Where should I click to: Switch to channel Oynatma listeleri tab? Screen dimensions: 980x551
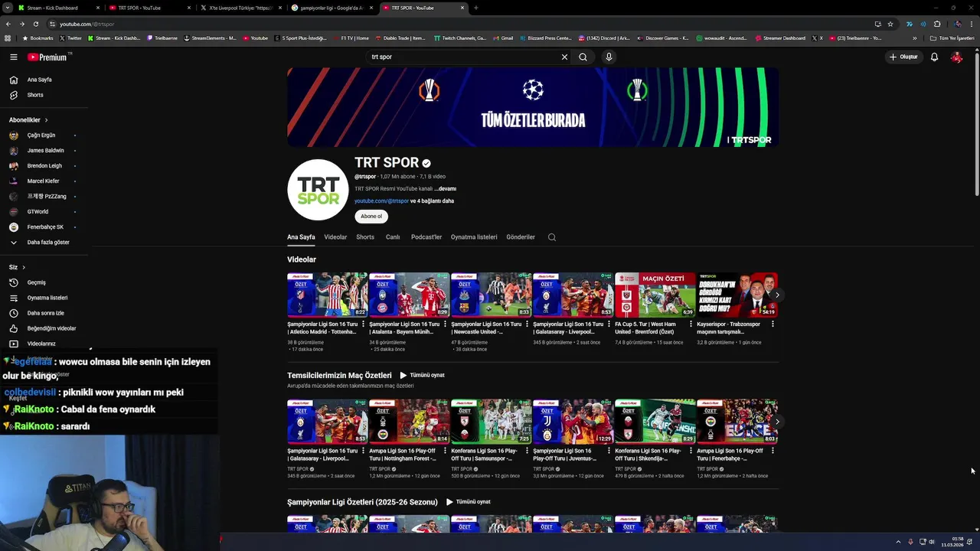click(474, 237)
